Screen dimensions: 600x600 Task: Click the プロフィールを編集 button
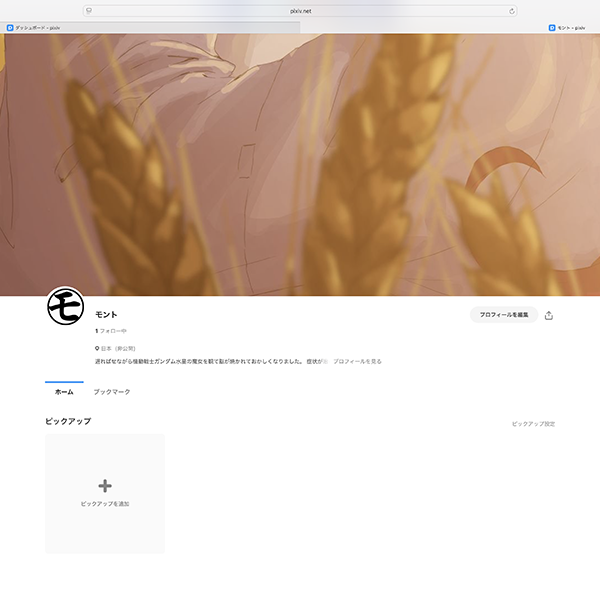(504, 315)
